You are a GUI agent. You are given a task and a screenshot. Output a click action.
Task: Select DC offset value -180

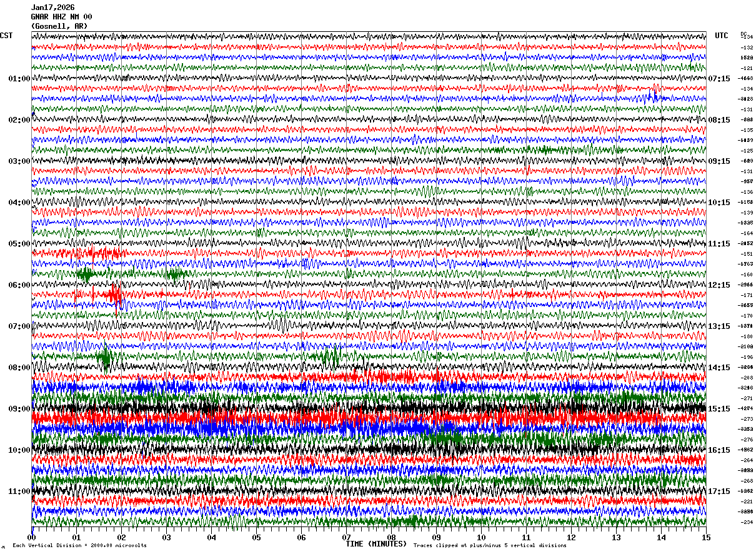click(747, 336)
